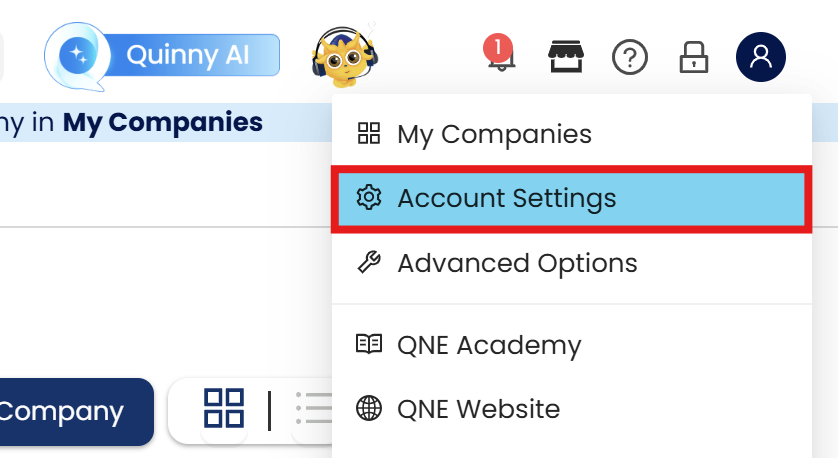
Task: Select My Companies from the dropdown menu
Action: click(x=494, y=134)
